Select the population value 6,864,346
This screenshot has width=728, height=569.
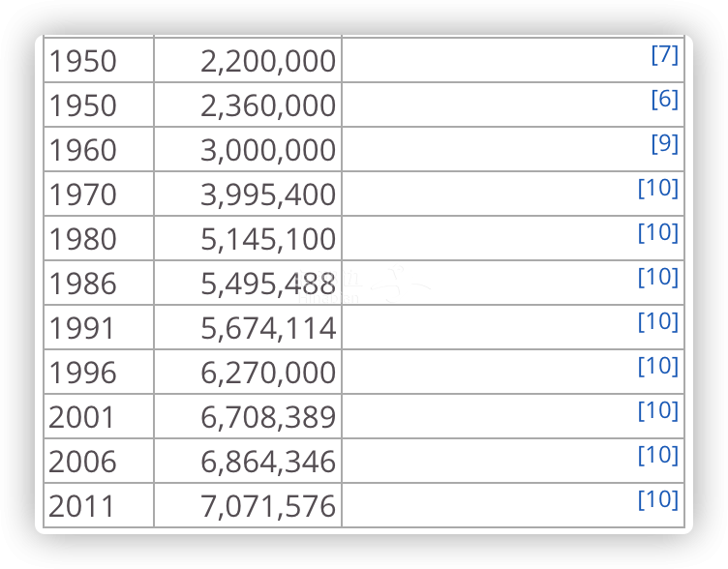click(248, 462)
